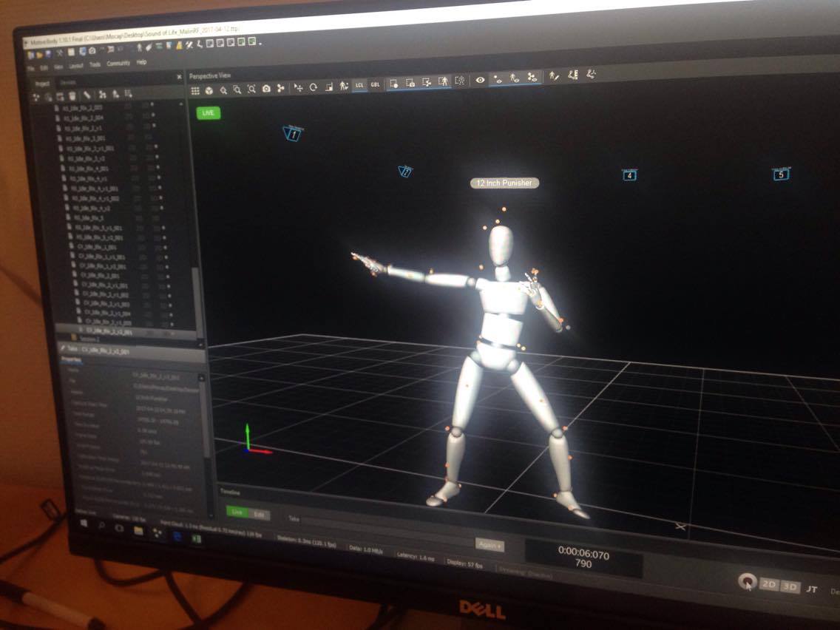This screenshot has width=840, height=630.
Task: Switch to the Devices tab
Action: pyautogui.click(x=67, y=84)
